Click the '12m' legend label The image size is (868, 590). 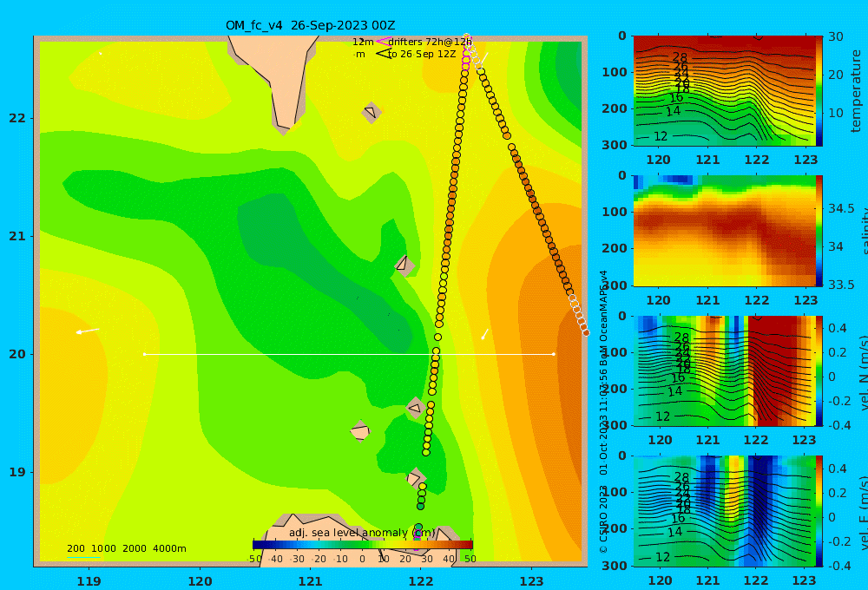coord(363,42)
